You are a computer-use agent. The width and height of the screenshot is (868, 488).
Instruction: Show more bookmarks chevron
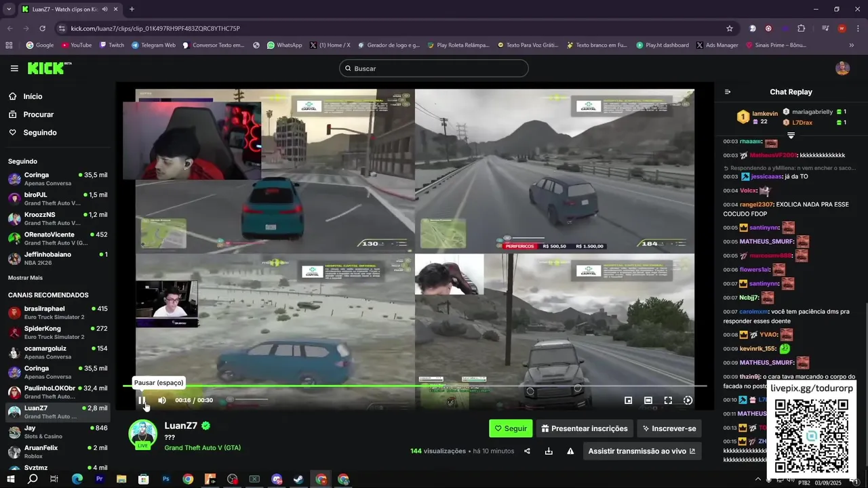[852, 45]
